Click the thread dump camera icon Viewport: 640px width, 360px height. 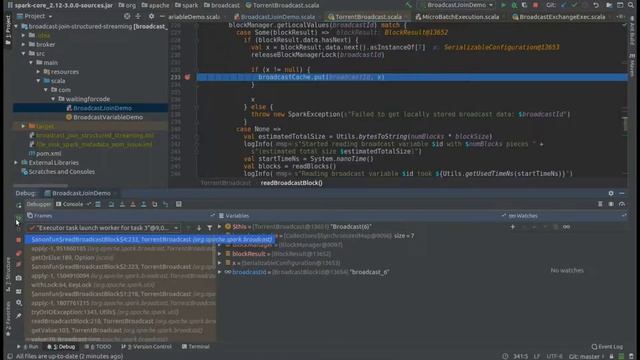tap(18, 278)
